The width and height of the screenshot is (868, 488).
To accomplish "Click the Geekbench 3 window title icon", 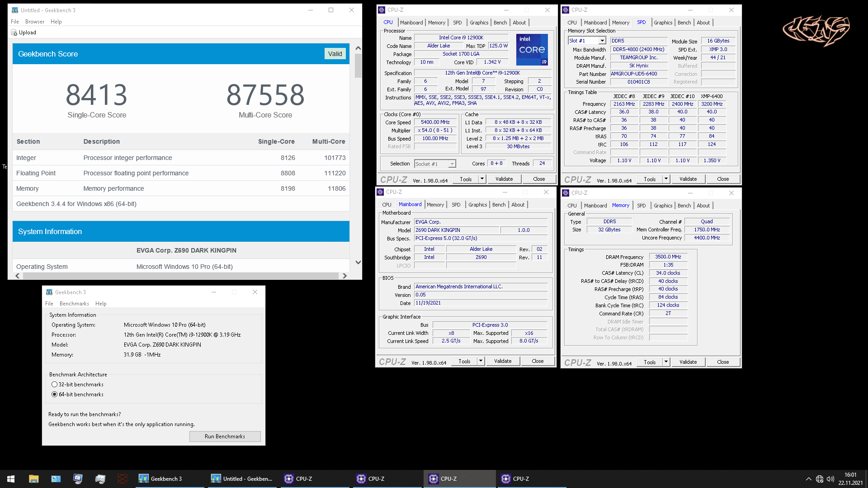I will coord(49,292).
